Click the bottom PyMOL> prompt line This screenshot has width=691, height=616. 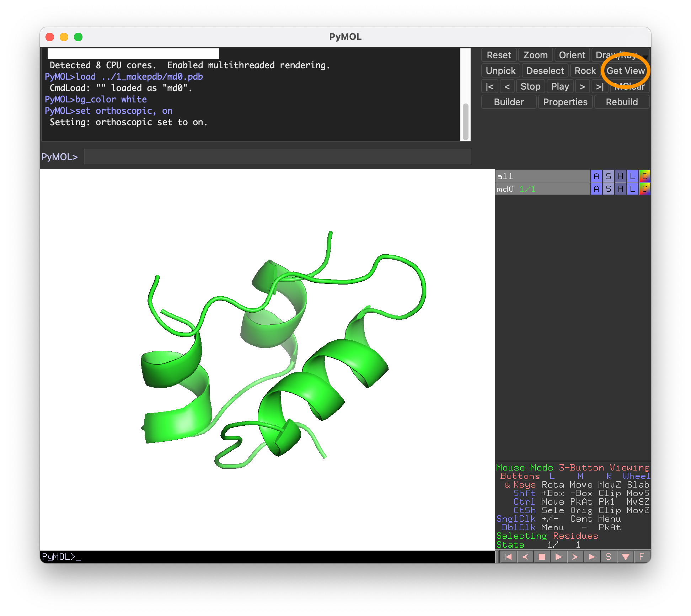click(x=267, y=557)
